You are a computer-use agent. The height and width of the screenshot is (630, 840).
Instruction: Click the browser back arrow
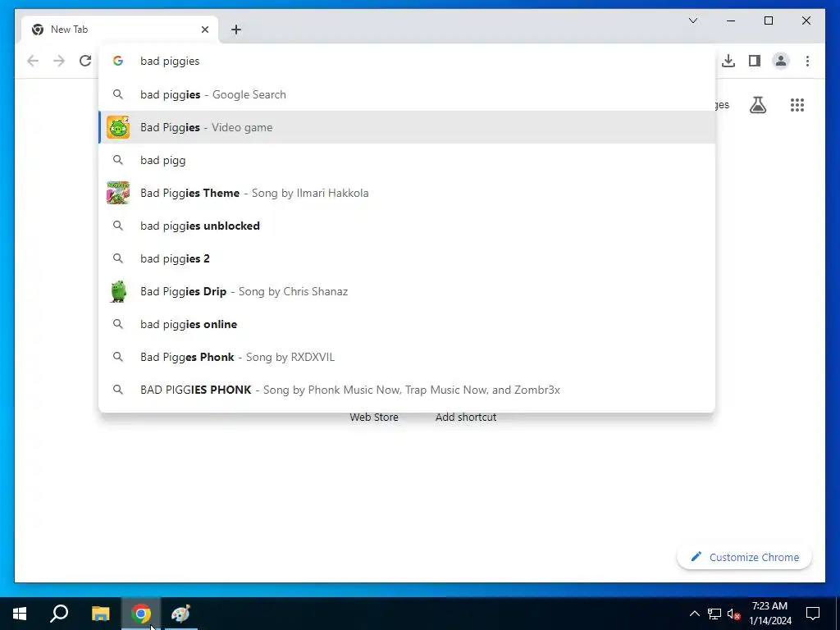coord(33,61)
